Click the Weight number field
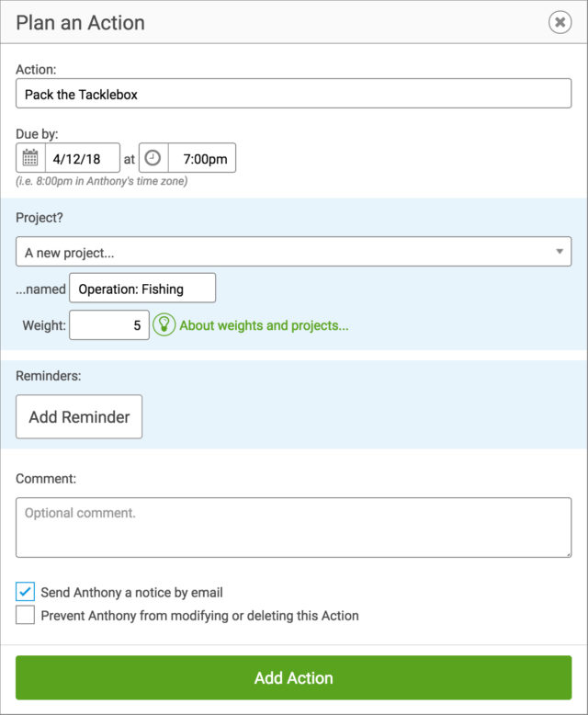This screenshot has width=588, height=715. pos(109,325)
